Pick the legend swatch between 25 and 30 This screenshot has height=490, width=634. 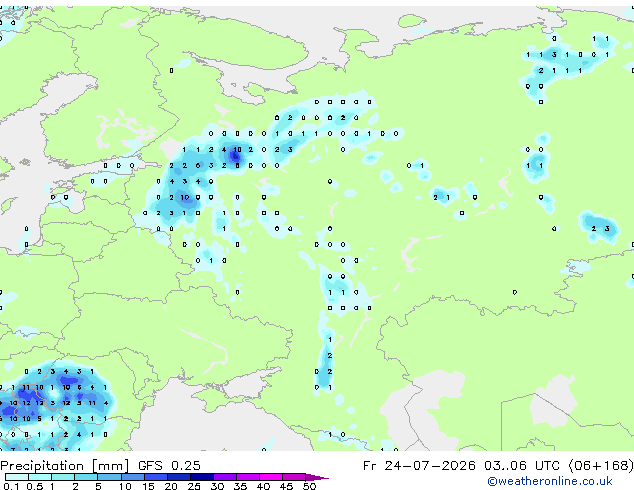click(x=201, y=477)
